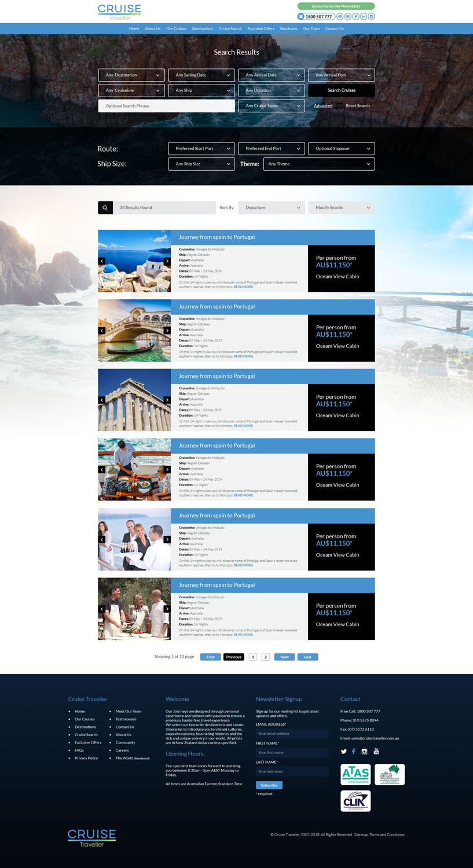The height and width of the screenshot is (868, 473).
Task: Show next photo on the Parthenon columns card
Action: (x=167, y=400)
